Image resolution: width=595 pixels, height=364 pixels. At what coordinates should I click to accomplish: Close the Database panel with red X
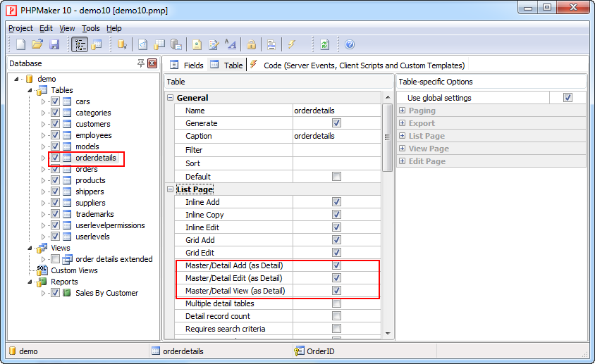pos(152,63)
